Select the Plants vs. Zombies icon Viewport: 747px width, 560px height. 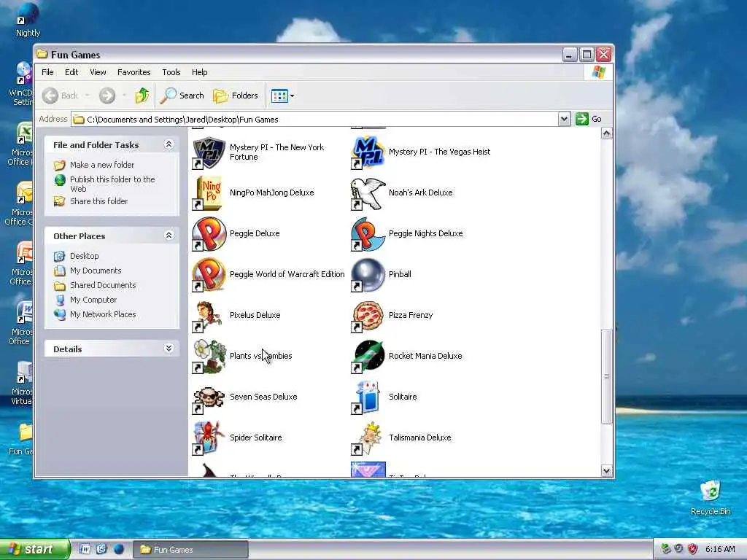point(209,356)
